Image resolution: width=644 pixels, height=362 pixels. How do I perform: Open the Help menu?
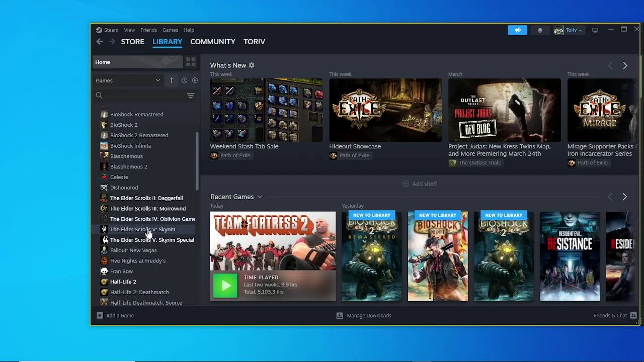[189, 30]
